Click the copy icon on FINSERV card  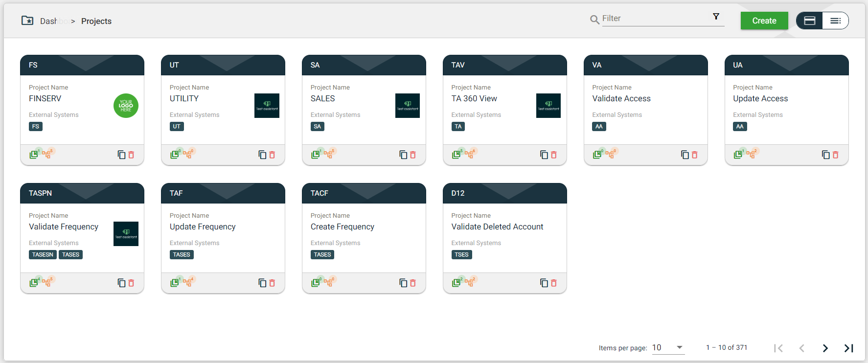pos(121,155)
